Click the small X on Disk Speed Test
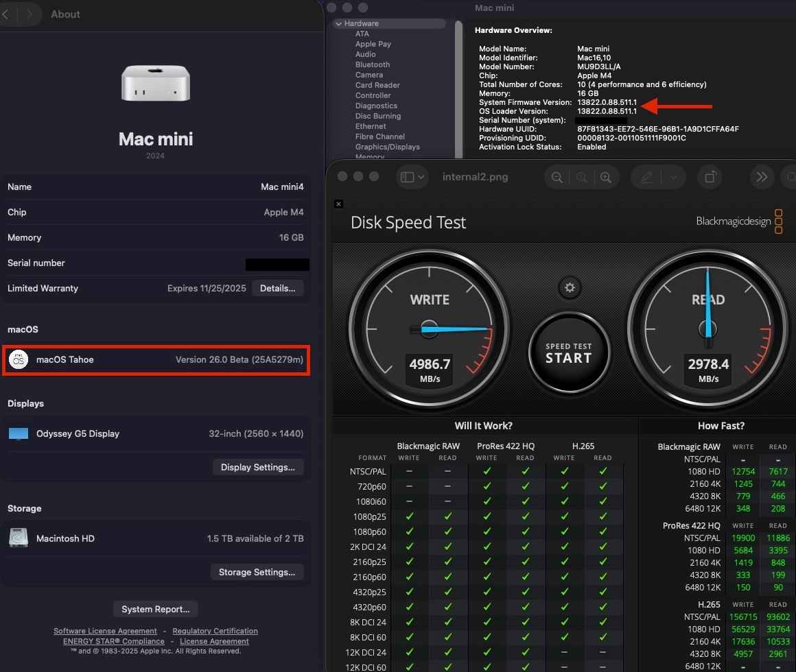Screen dimensions: 796x672 pyautogui.click(x=338, y=204)
